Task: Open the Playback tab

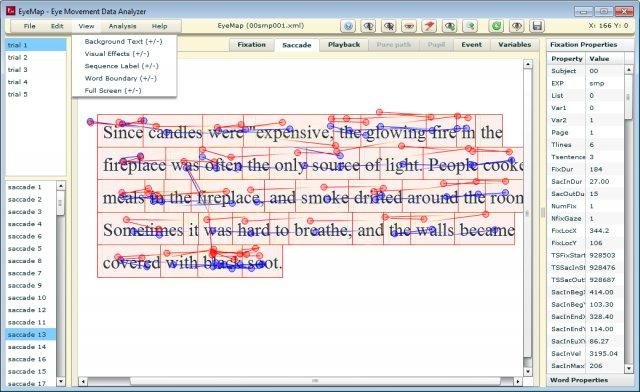Action: pyautogui.click(x=344, y=45)
